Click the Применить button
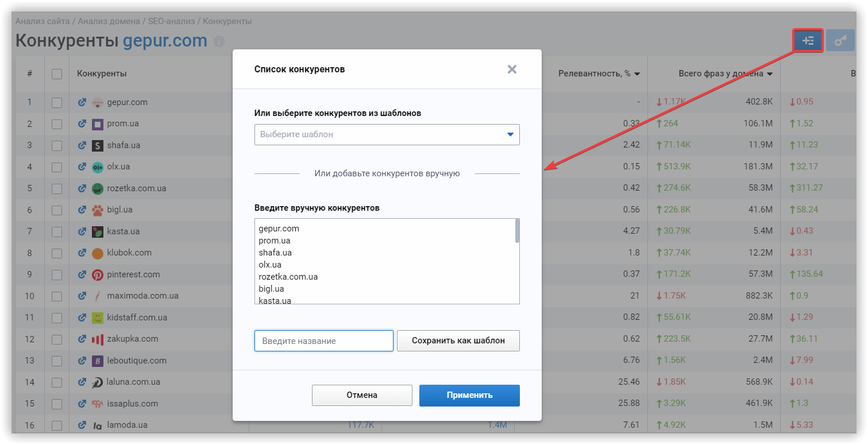The height and width of the screenshot is (445, 868). (469, 395)
